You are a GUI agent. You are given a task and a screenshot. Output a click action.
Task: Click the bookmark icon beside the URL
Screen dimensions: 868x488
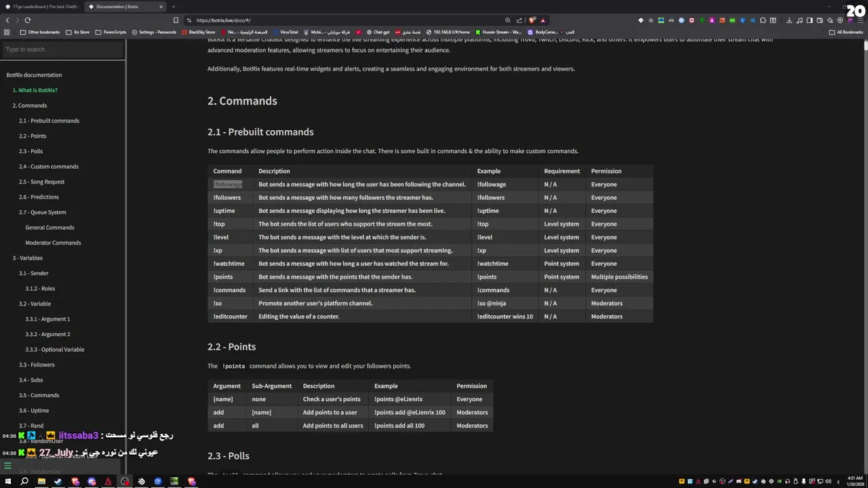(x=176, y=20)
